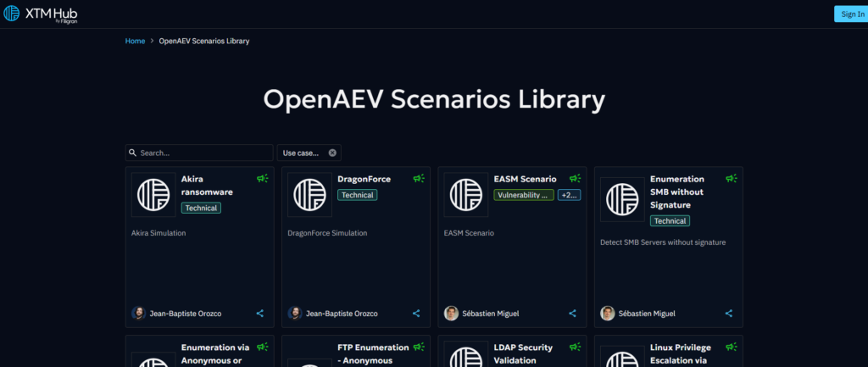Click share icon on DragonForce card
Image resolution: width=868 pixels, height=367 pixels.
416,314
